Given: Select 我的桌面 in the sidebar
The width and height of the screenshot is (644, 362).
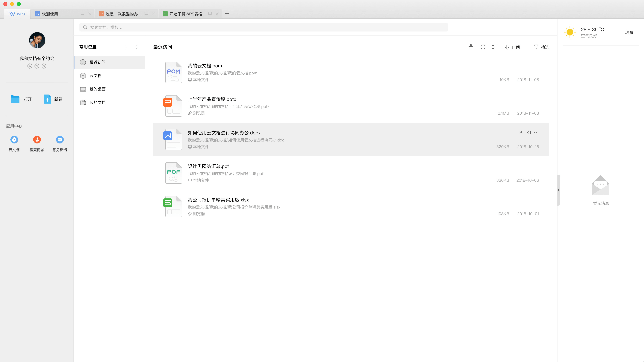Looking at the screenshot, I should click(x=97, y=89).
